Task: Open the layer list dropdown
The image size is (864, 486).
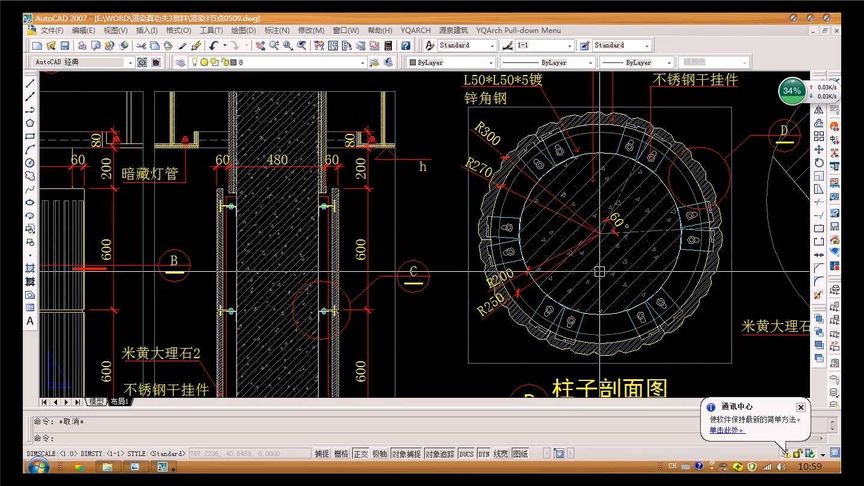Action: [x=277, y=63]
